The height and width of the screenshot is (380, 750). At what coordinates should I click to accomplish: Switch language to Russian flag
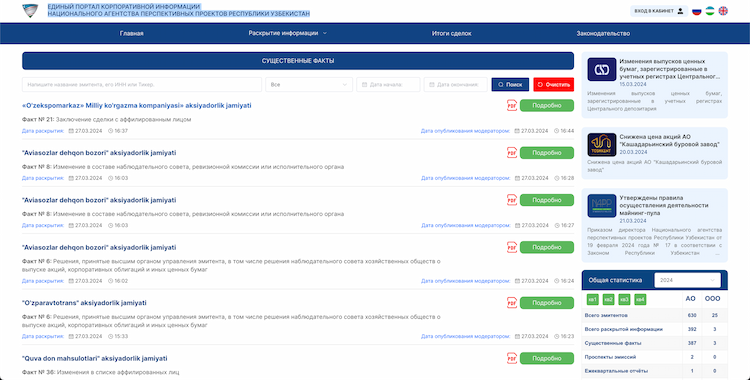point(696,11)
